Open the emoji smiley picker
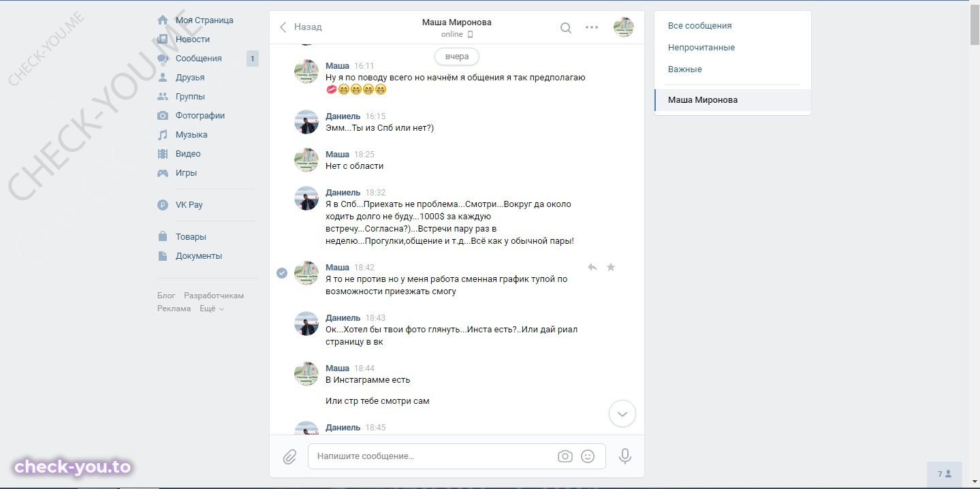980x489 pixels. (588, 456)
